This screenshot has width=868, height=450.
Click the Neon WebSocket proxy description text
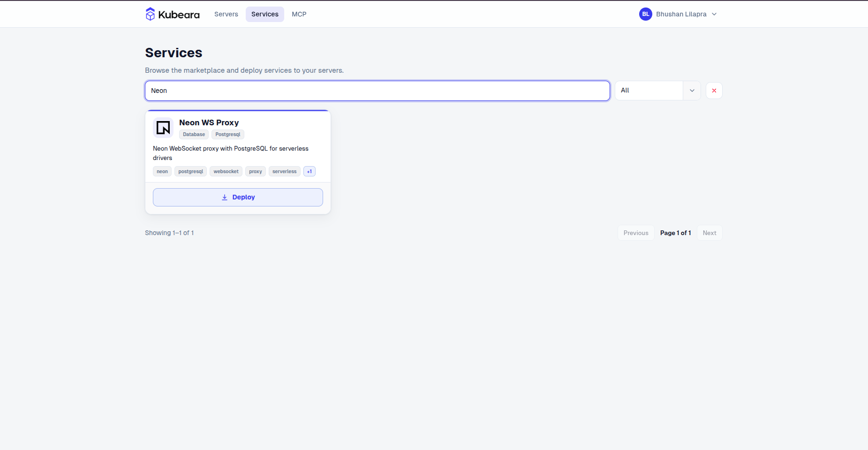[231, 153]
